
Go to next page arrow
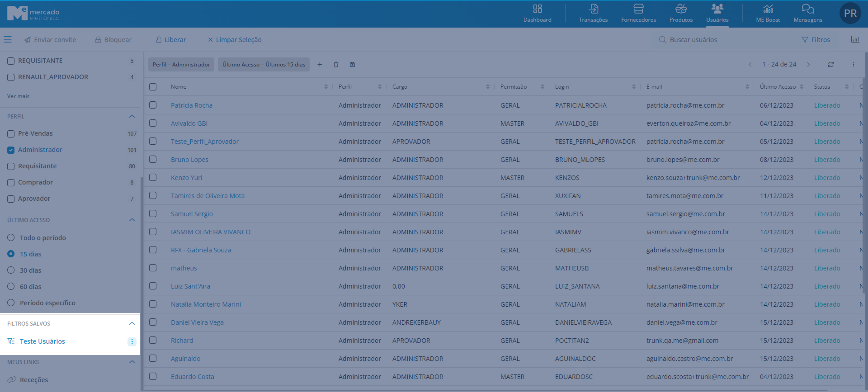pos(808,64)
